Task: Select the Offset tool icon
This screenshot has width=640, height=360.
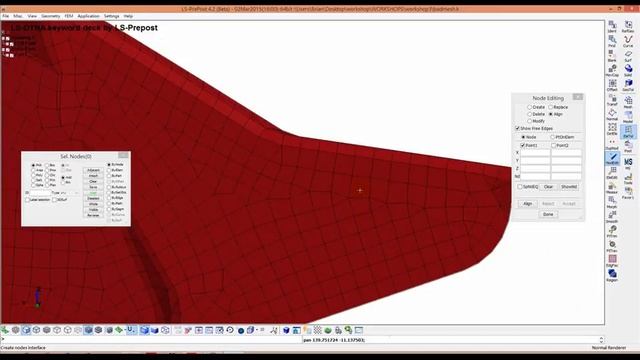Action: (x=612, y=85)
